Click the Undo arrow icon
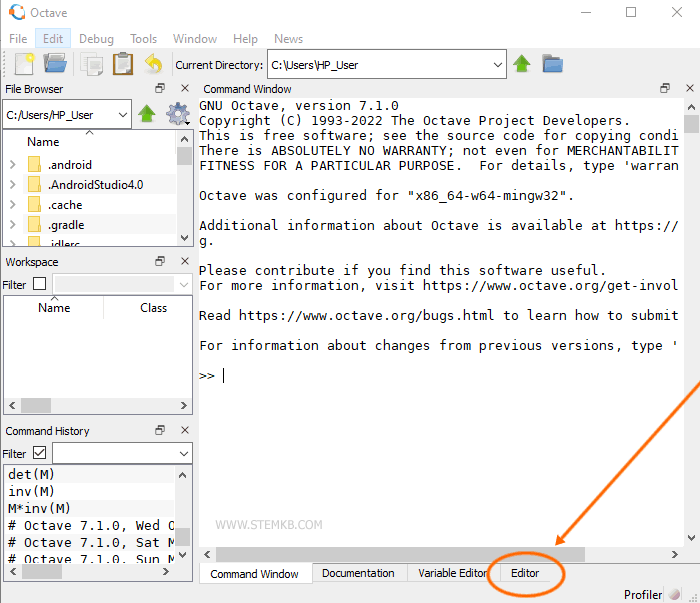700x603 pixels. pyautogui.click(x=153, y=64)
